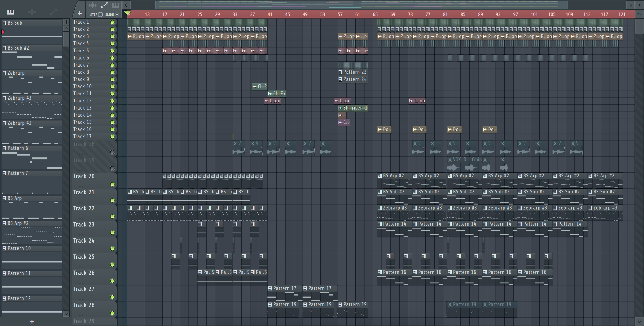The image size is (644, 326).
Task: Click bar 101 on the timeline ruler
Action: click(x=534, y=14)
